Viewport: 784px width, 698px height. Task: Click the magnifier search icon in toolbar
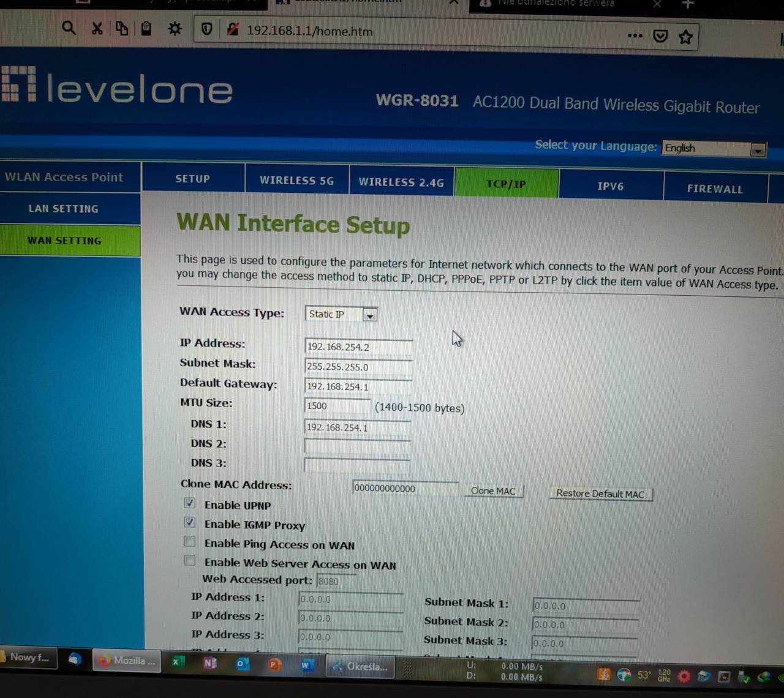pyautogui.click(x=69, y=28)
